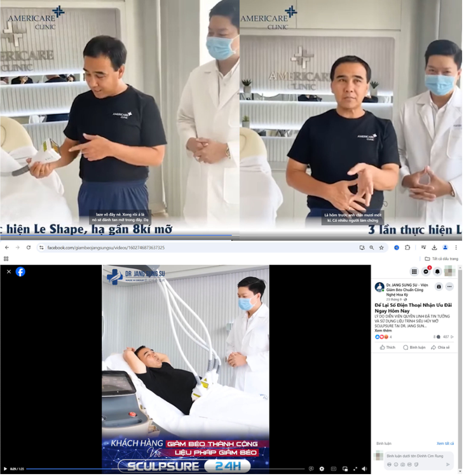Open the Facebook notifications bell
The width and height of the screenshot is (464, 476).
point(439,273)
